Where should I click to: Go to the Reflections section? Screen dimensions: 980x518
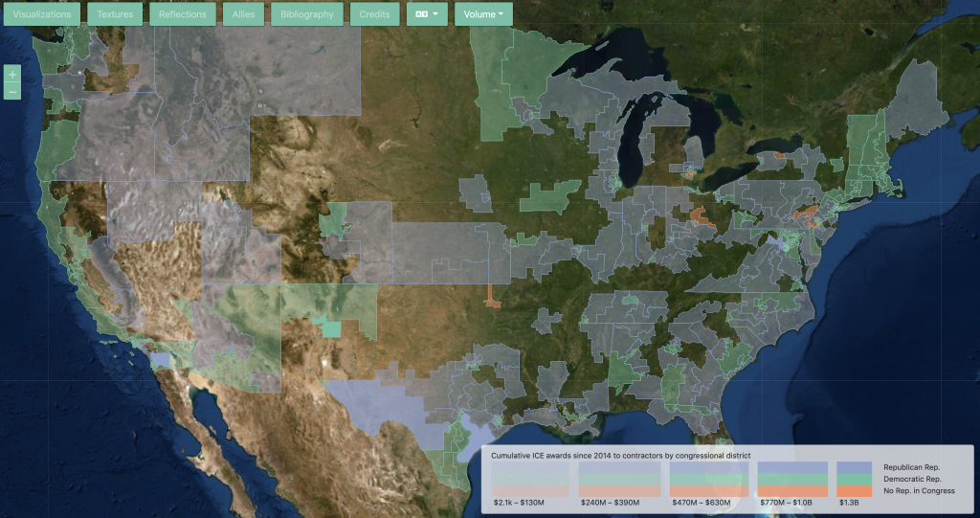(183, 14)
